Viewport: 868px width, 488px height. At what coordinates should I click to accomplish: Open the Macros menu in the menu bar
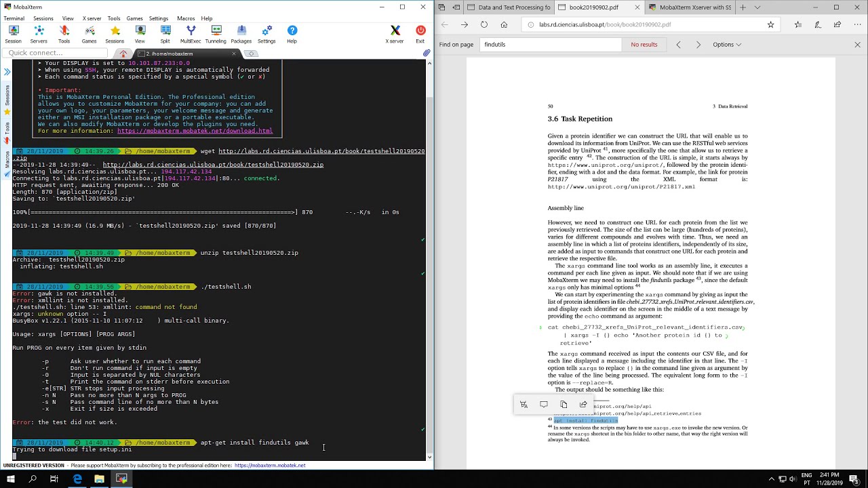pyautogui.click(x=186, y=18)
